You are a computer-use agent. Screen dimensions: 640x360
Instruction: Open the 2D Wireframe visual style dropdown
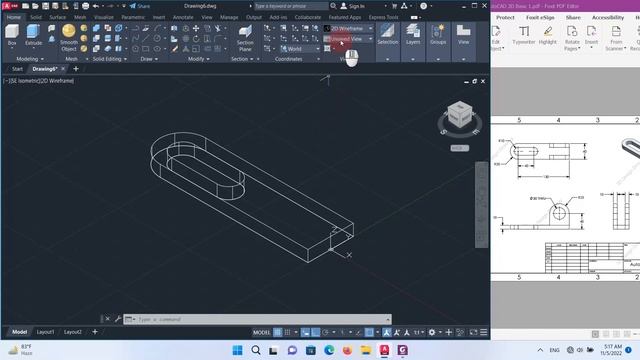pyautogui.click(x=349, y=28)
